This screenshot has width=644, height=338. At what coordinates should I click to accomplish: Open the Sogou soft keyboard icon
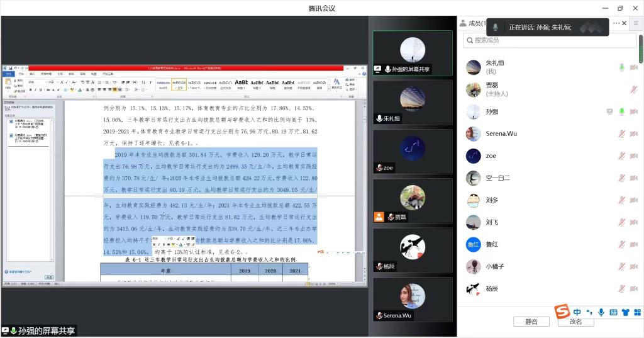pos(613,312)
